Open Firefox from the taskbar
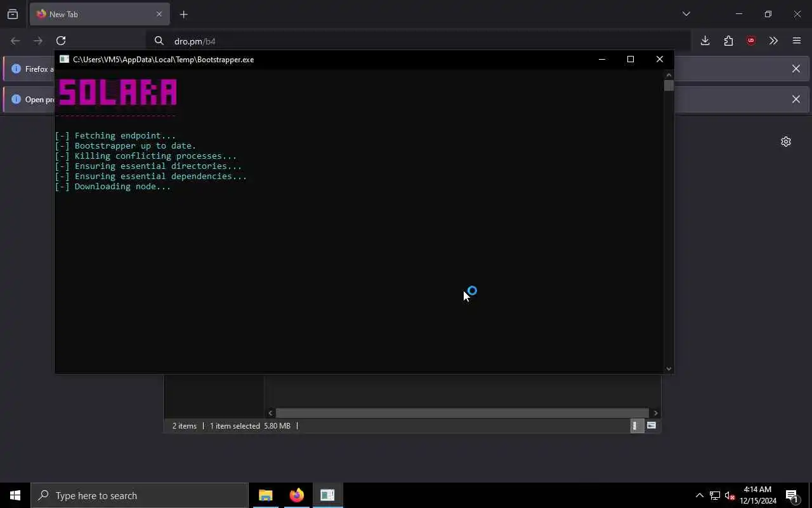Screen dimensions: 812x508 (296, 495)
